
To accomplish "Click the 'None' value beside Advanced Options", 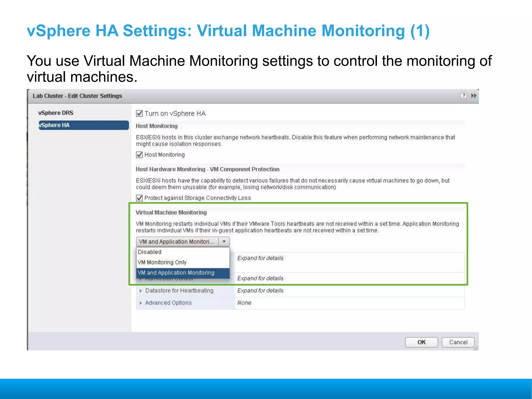I will click(244, 303).
